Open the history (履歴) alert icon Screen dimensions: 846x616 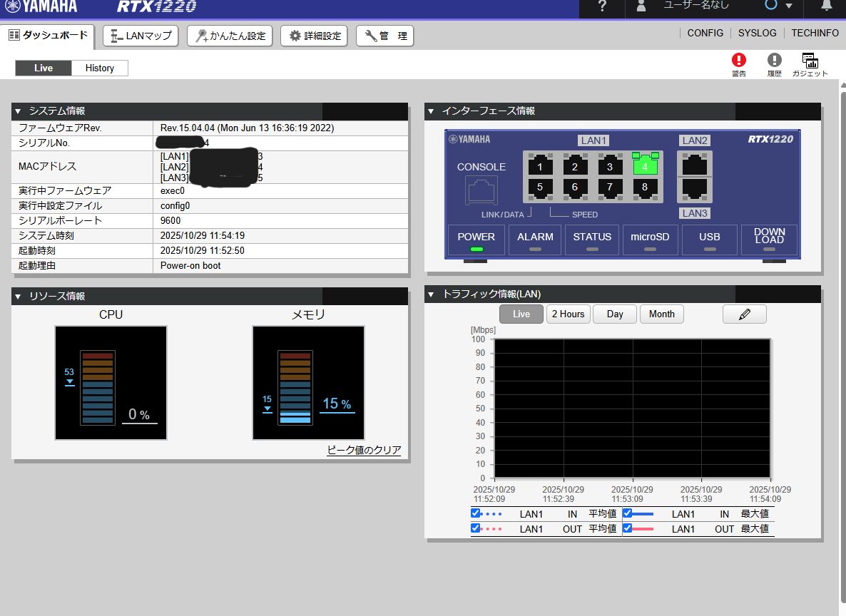[x=774, y=61]
